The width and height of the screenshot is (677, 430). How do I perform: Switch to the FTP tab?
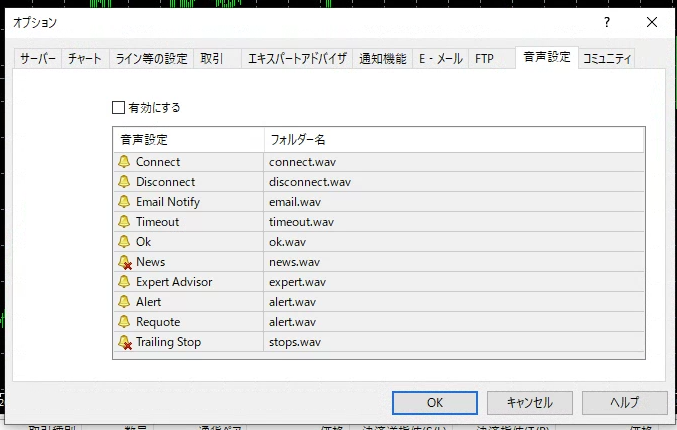(492, 59)
